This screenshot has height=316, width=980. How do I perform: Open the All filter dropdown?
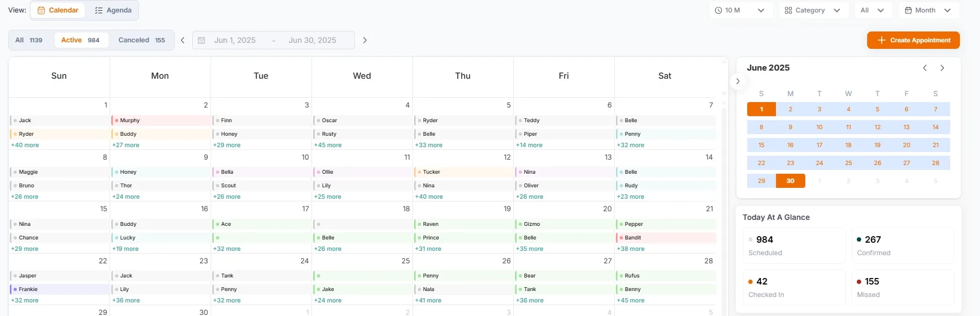873,10
